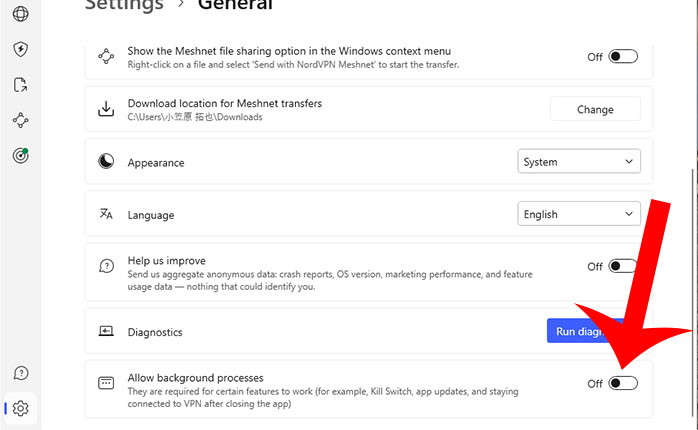This screenshot has height=430, width=698.
Task: Click the download arrow icon for Meshnet transfers
Action: tap(106, 109)
